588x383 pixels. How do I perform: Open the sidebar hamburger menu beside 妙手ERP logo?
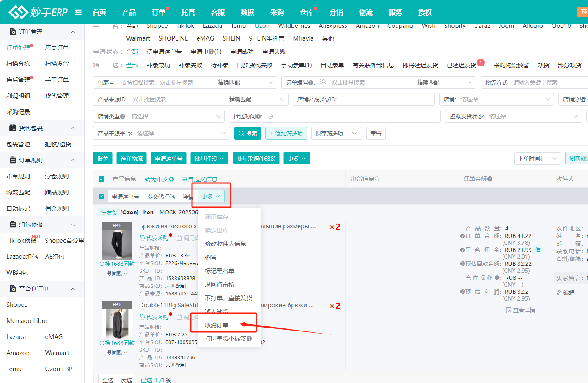[78, 12]
